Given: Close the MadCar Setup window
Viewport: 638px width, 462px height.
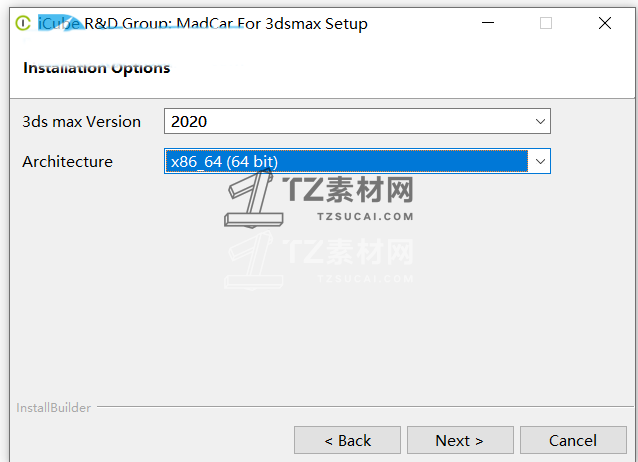Looking at the screenshot, I should 605,23.
